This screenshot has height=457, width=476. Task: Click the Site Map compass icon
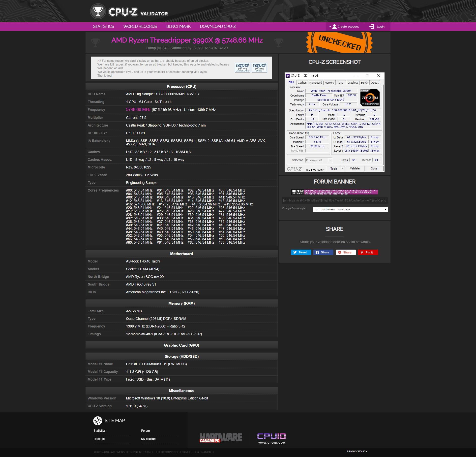98,421
